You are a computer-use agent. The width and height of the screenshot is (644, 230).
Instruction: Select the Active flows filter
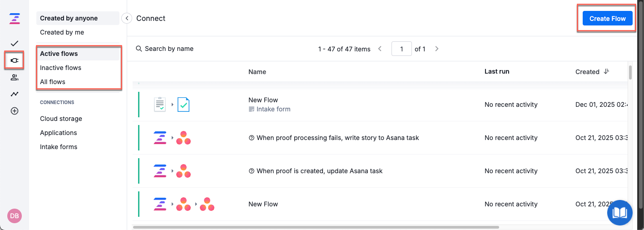point(59,54)
